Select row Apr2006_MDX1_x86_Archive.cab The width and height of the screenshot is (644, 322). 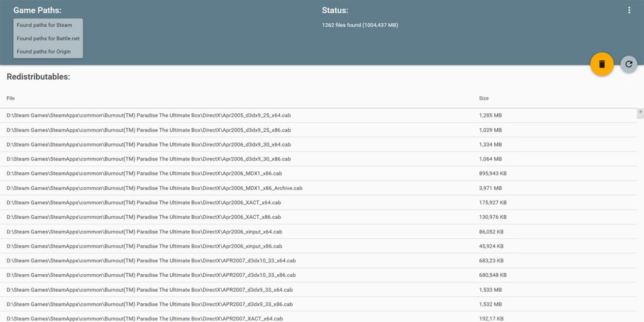[318, 188]
